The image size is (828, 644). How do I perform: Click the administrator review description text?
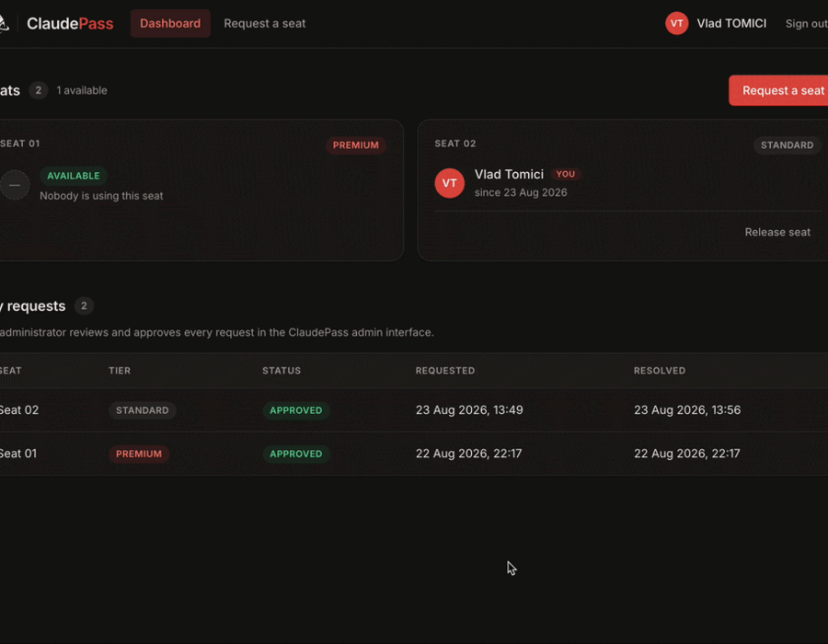click(x=216, y=332)
